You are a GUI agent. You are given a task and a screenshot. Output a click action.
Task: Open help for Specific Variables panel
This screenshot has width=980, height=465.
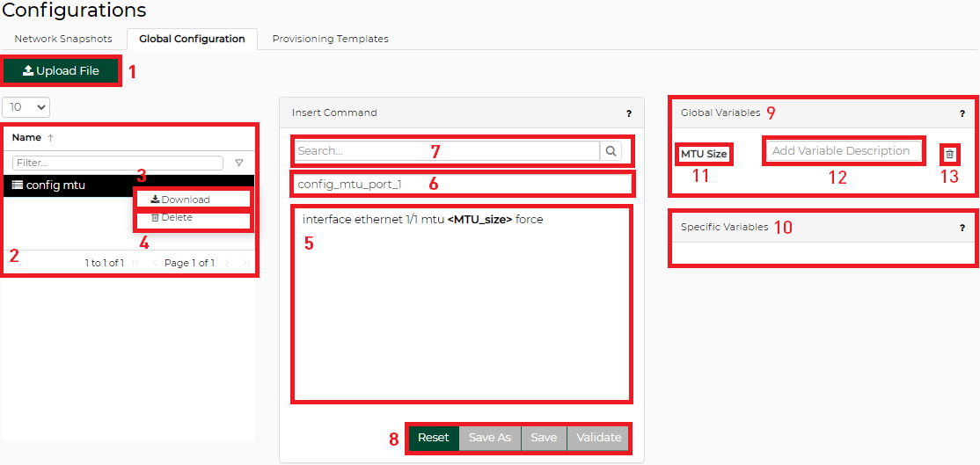[x=962, y=228]
